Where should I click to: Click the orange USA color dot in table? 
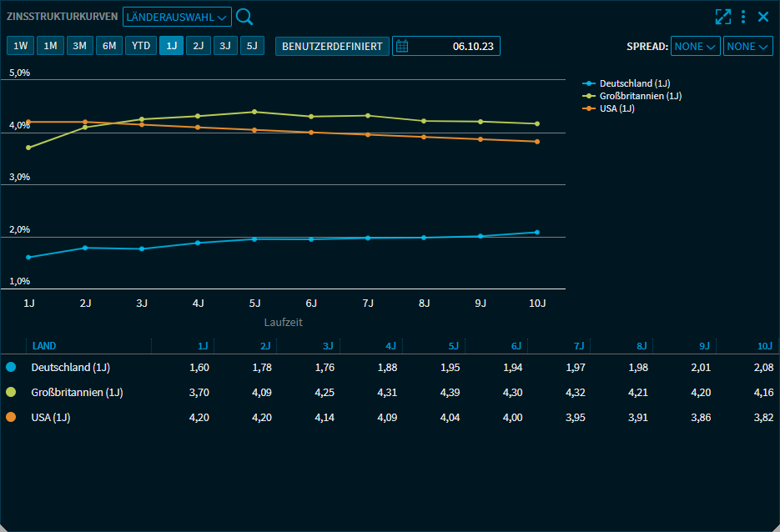pyautogui.click(x=11, y=418)
